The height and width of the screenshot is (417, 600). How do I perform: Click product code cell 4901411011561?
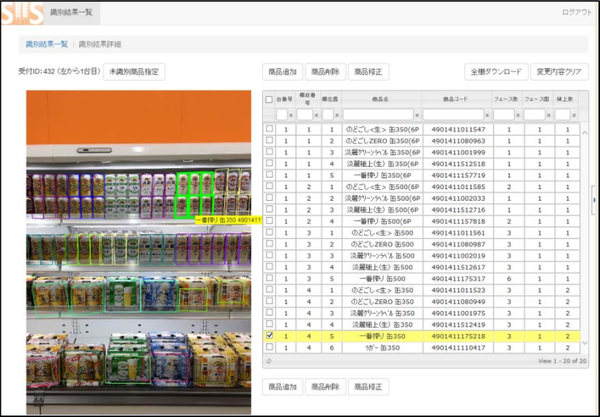458,233
